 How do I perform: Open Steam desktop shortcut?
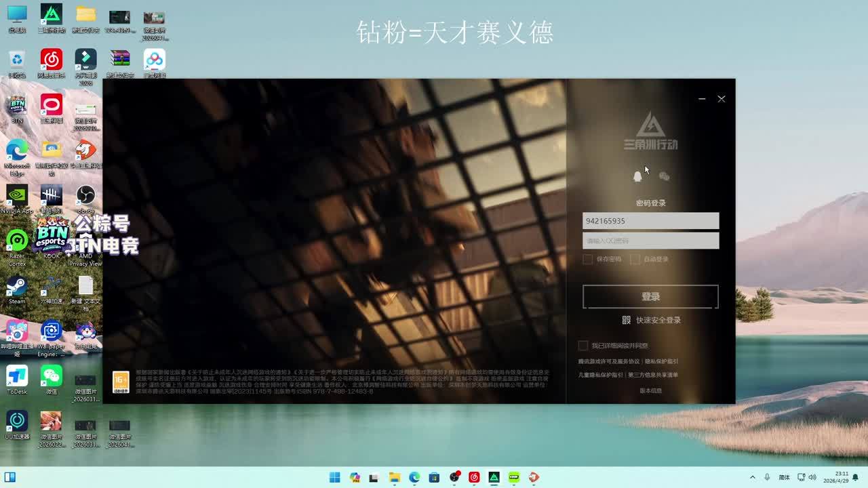tap(17, 287)
